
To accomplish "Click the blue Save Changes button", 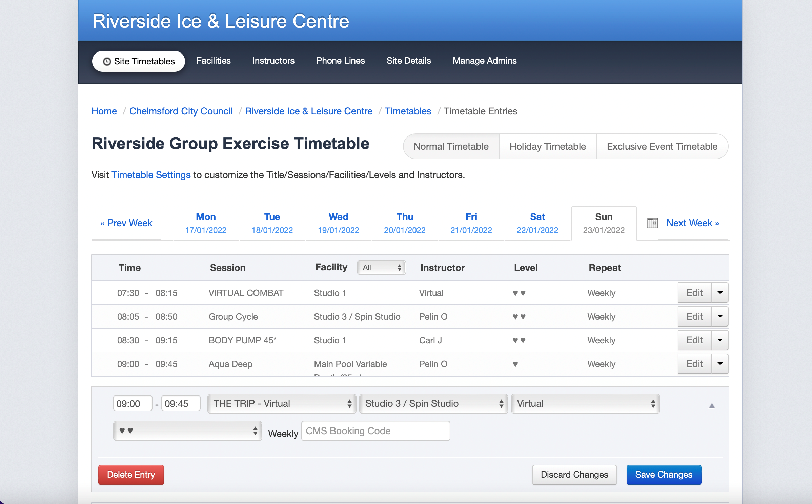I will click(664, 475).
